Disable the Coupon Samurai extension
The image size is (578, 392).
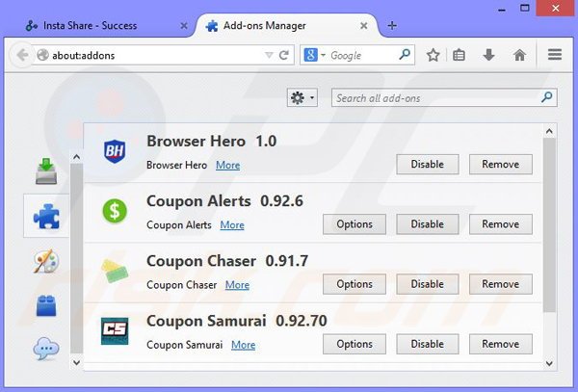pos(428,344)
